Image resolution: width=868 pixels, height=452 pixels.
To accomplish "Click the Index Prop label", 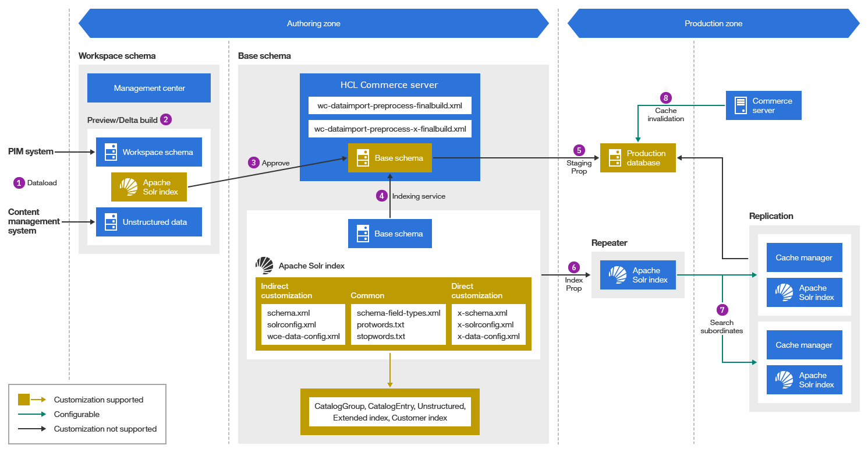I will click(x=574, y=284).
